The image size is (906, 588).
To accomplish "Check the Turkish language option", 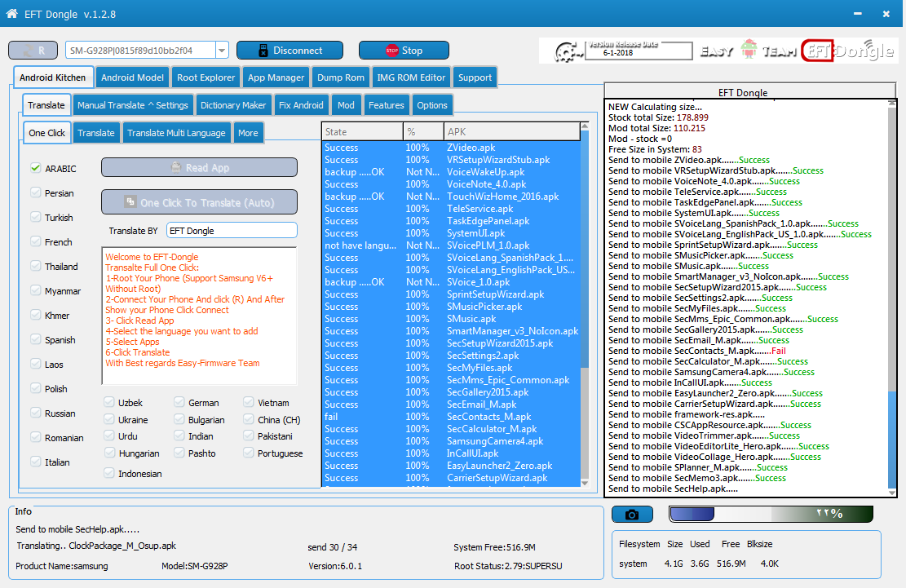I will [35, 217].
